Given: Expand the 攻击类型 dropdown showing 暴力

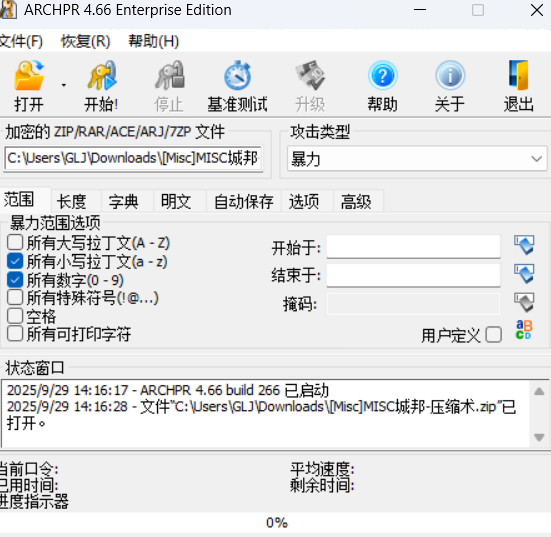Looking at the screenshot, I should (x=417, y=159).
